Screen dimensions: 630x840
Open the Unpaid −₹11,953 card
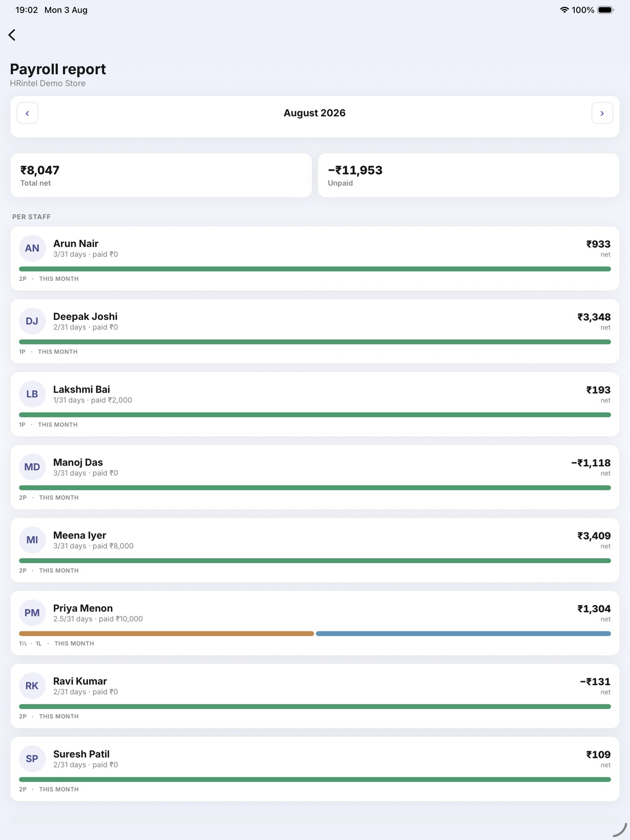469,175
